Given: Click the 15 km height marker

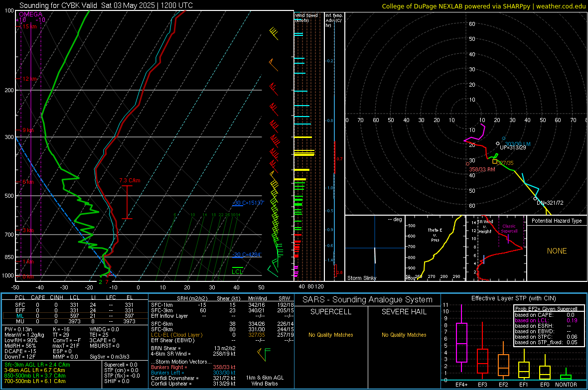Looking at the screenshot, I should (28, 26).
